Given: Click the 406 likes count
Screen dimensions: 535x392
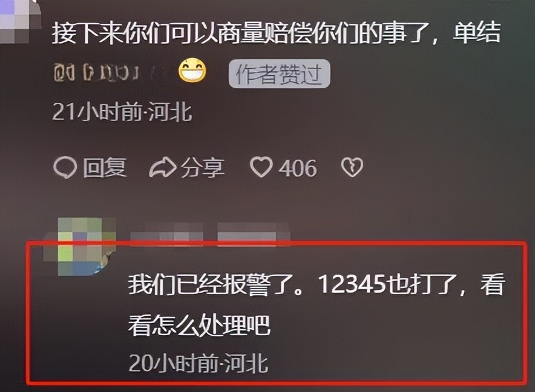Looking at the screenshot, I should [x=298, y=168].
